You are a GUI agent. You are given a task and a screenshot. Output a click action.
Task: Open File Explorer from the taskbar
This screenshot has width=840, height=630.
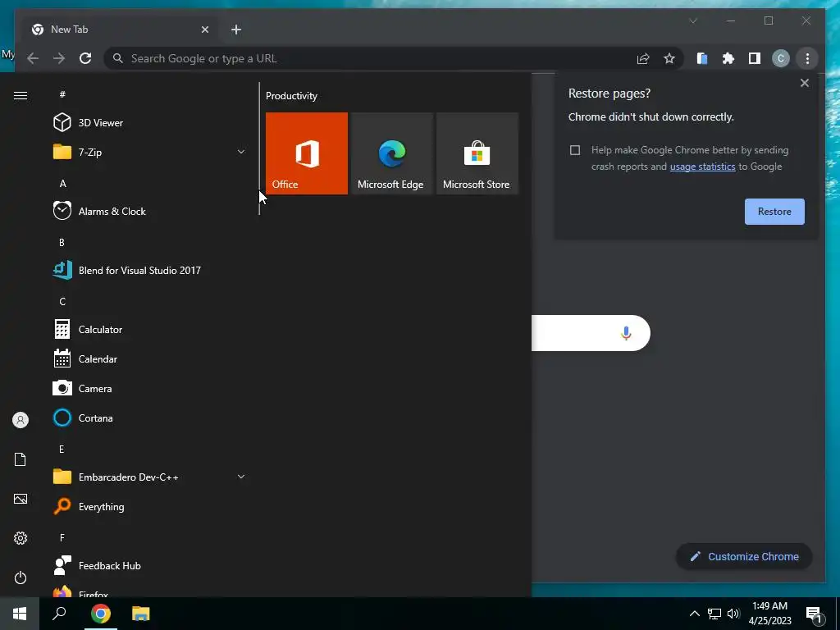coord(141,614)
